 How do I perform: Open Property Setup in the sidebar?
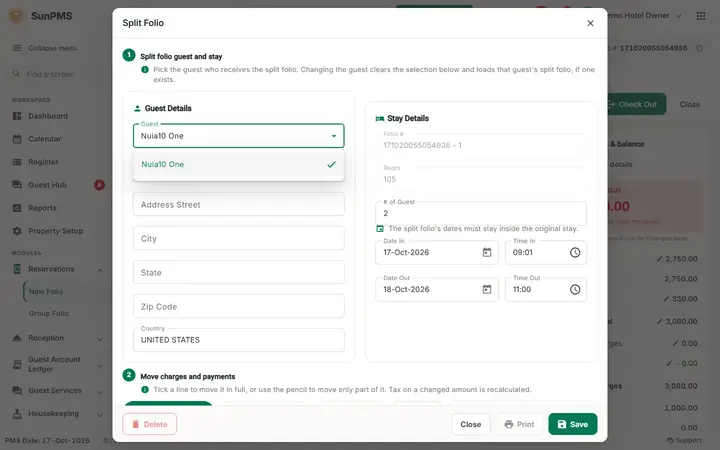pos(56,231)
